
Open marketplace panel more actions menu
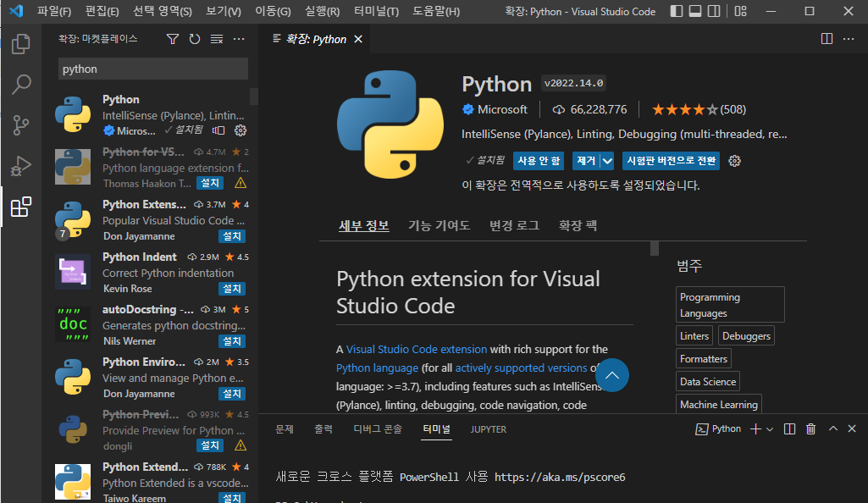pos(239,39)
